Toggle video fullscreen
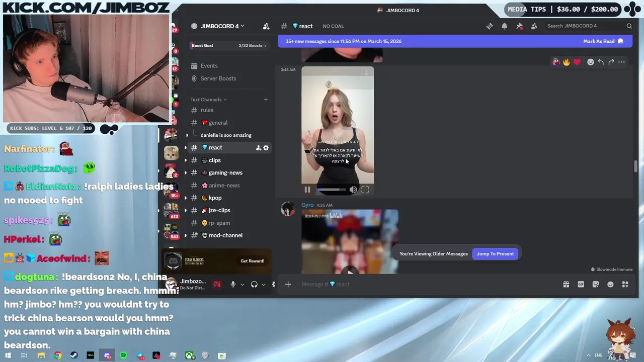The width and height of the screenshot is (644, 362). [365, 190]
